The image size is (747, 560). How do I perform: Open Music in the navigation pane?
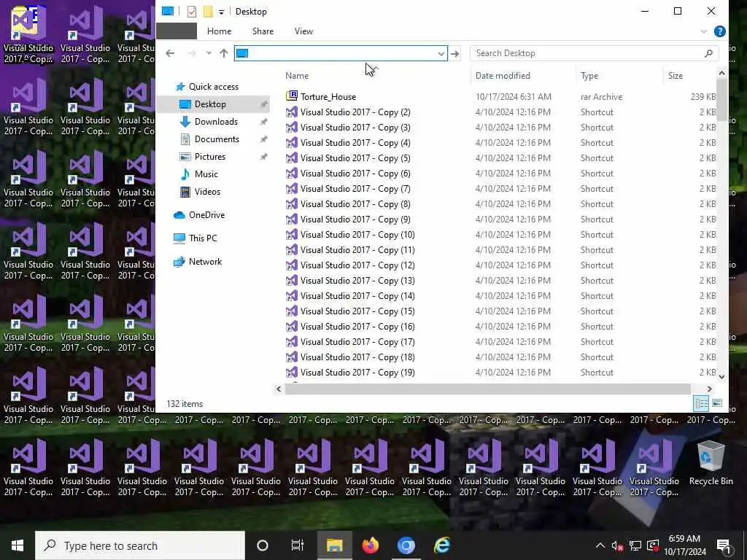coord(206,174)
